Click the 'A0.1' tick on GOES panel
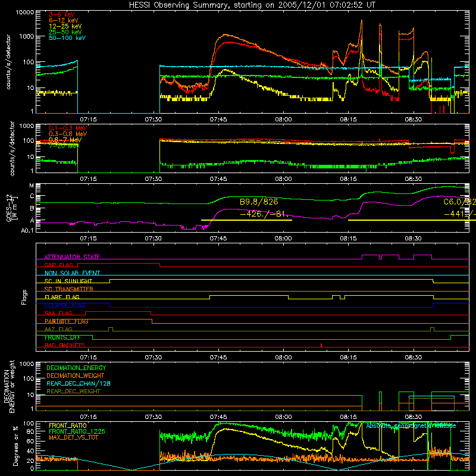This screenshot has width=476, height=476. click(x=27, y=230)
